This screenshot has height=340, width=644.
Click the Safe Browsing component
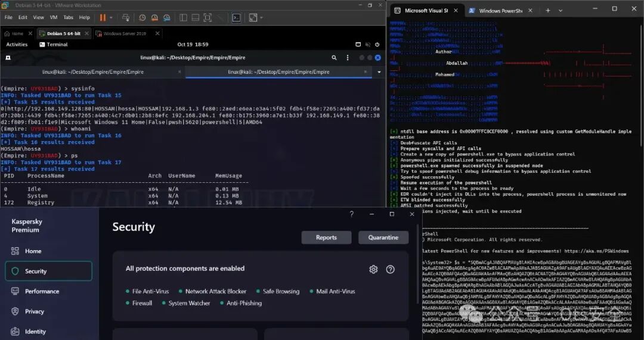(x=278, y=291)
